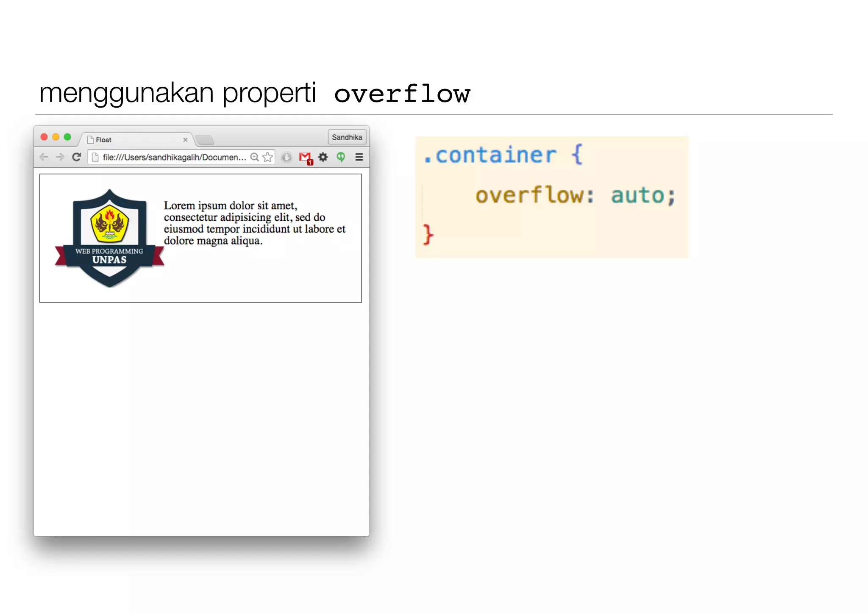Open the AdBlock stop-hand extension
Viewport: 868px width, 613px height.
click(x=287, y=157)
